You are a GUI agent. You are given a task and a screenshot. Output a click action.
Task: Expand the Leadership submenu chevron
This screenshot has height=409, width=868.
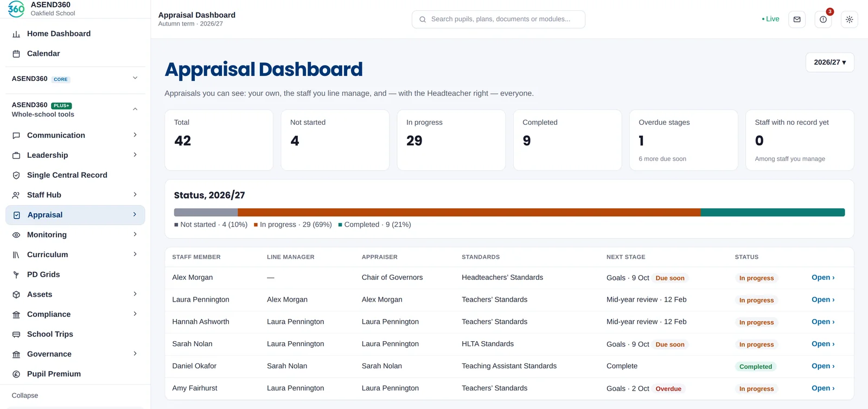coord(135,155)
